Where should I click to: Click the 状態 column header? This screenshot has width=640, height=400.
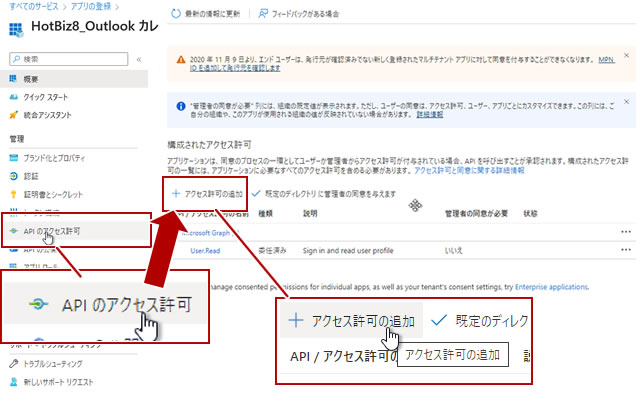click(x=530, y=213)
